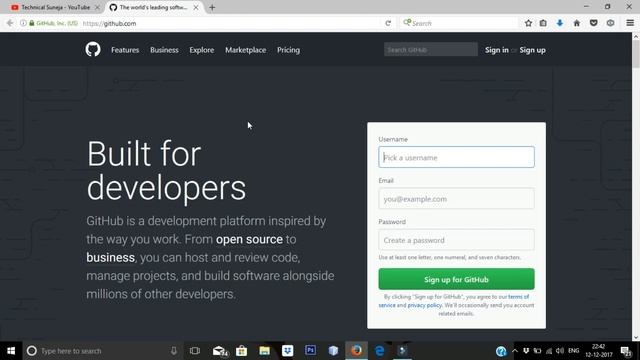Go to Explore in GitHub header
The image size is (640, 360).
point(202,50)
